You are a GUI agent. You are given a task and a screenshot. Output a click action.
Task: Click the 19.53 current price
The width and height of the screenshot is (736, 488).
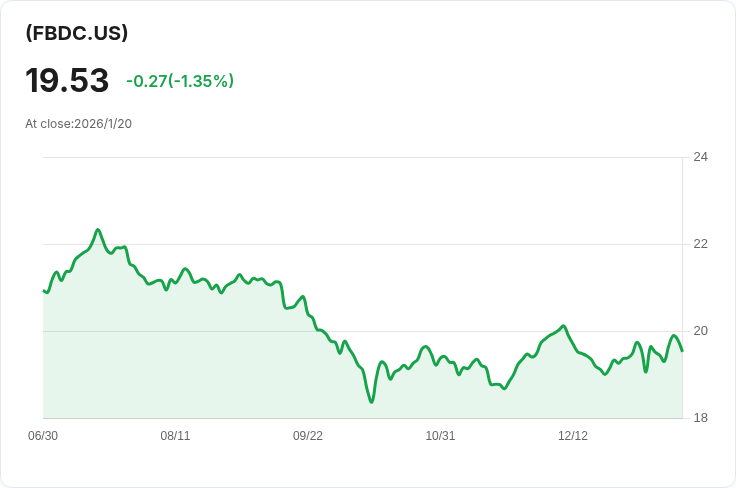tap(67, 81)
